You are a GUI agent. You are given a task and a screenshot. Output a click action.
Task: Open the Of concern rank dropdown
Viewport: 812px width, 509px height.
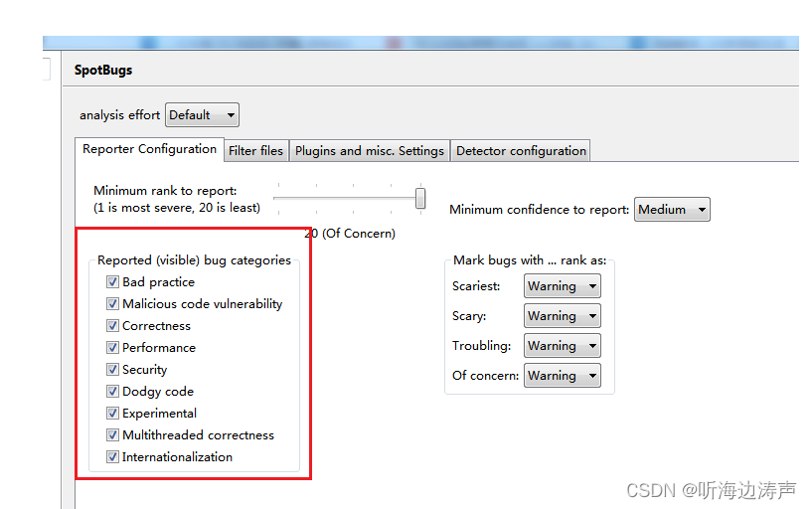[x=562, y=376]
